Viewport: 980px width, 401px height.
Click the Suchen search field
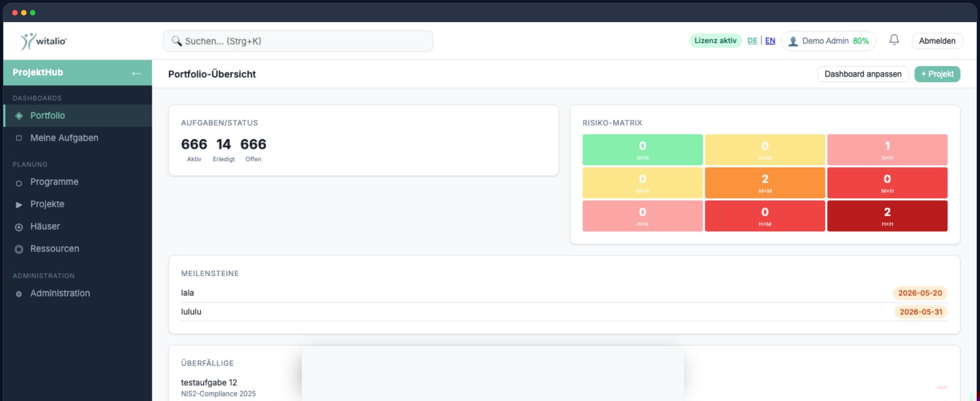(298, 41)
